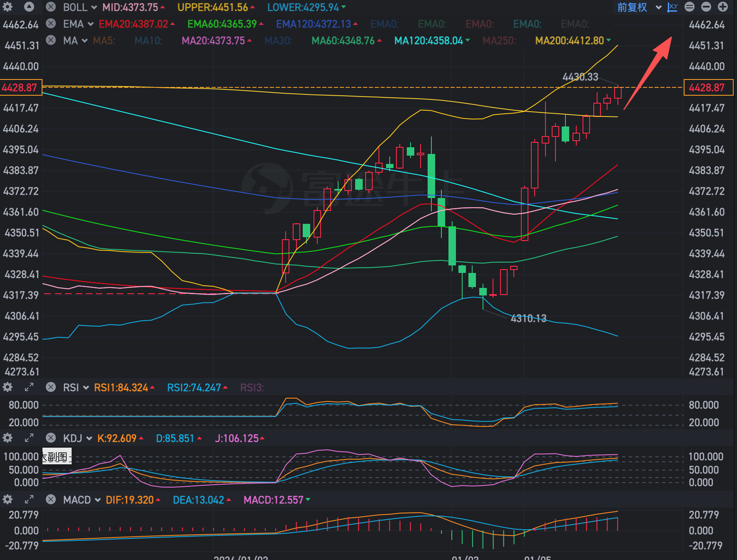This screenshot has width=737, height=560.
Task: Click the 01/05 date axis label
Action: coord(538,557)
